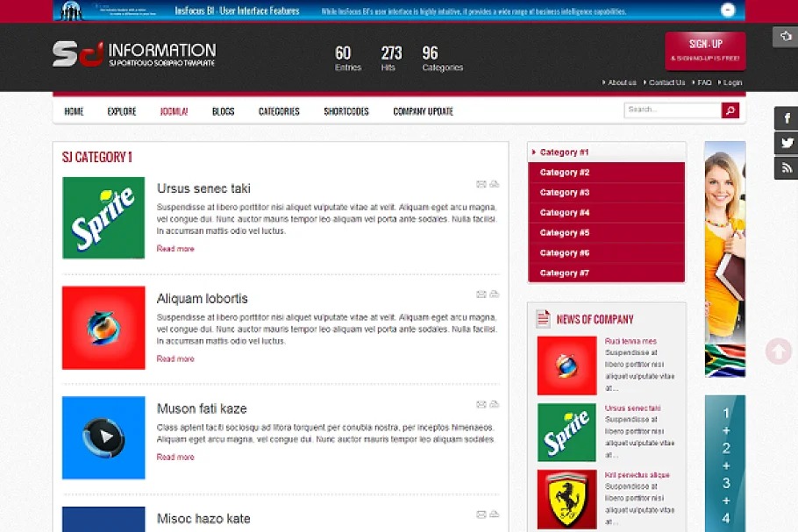Screen dimensions: 798x532
Task: Click into the Search text field
Action: [x=672, y=110]
